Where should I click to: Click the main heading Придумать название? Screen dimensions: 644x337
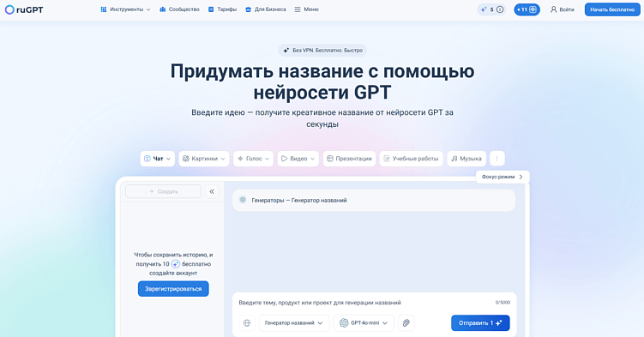tap(322, 81)
